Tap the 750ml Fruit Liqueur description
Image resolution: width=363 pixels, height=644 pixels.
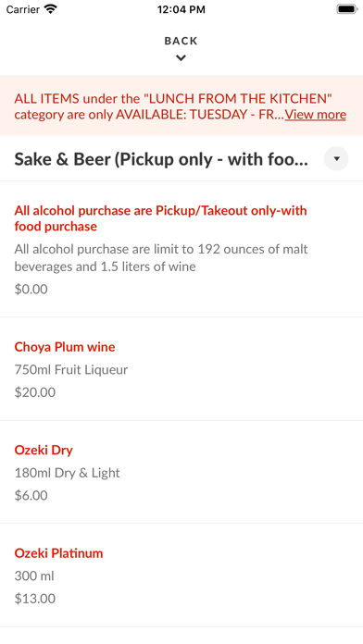[71, 369]
